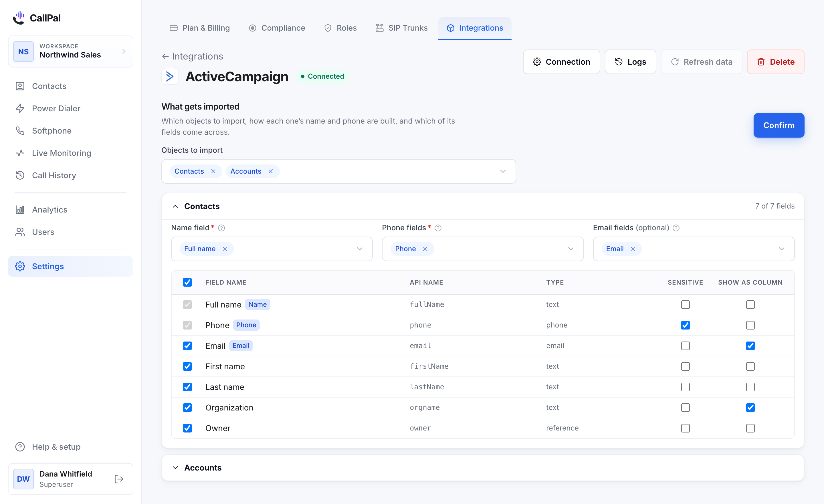Open the Logs button
This screenshot has width=824, height=504.
point(630,62)
